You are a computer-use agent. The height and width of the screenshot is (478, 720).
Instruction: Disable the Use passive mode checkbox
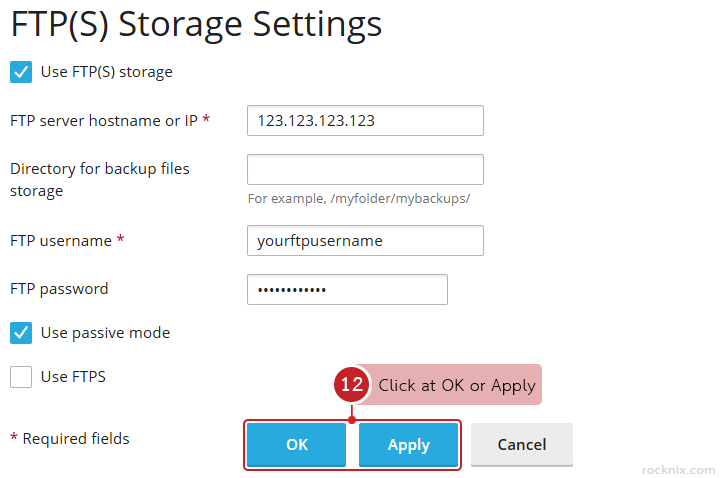coord(21,332)
